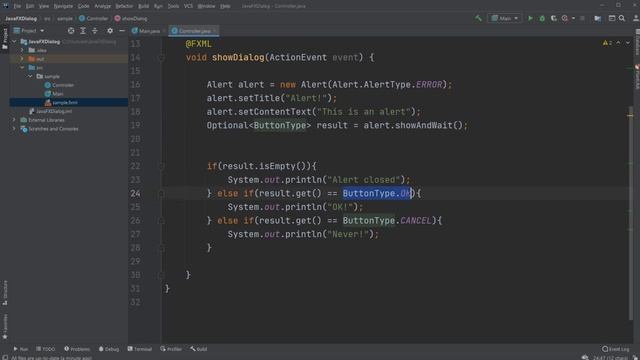Image resolution: width=640 pixels, height=360 pixels.
Task: Click JavaFXDialog in breadcrumb bar
Action: pos(21,18)
